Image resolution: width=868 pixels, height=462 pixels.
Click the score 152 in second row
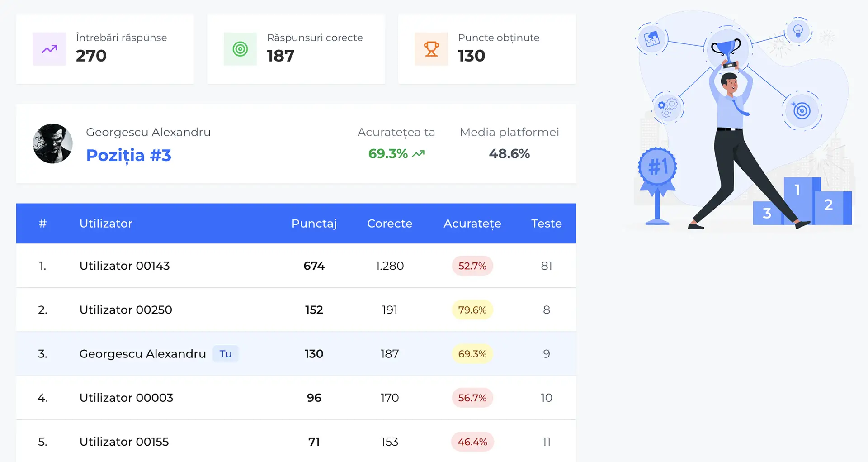coord(314,310)
